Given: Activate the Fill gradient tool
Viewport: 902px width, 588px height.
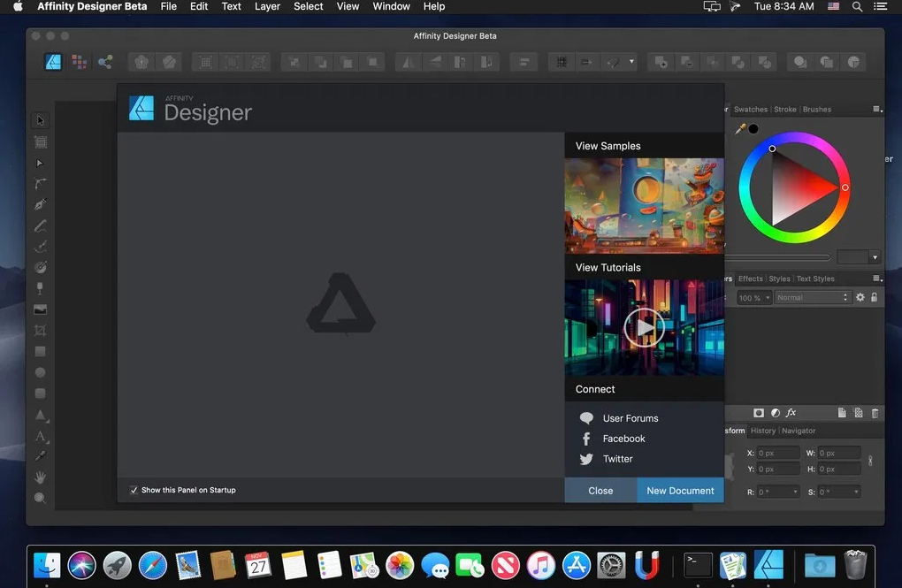Looking at the screenshot, I should 40,266.
